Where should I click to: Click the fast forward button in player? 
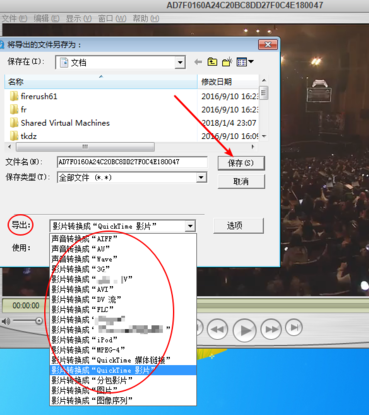[271, 329]
